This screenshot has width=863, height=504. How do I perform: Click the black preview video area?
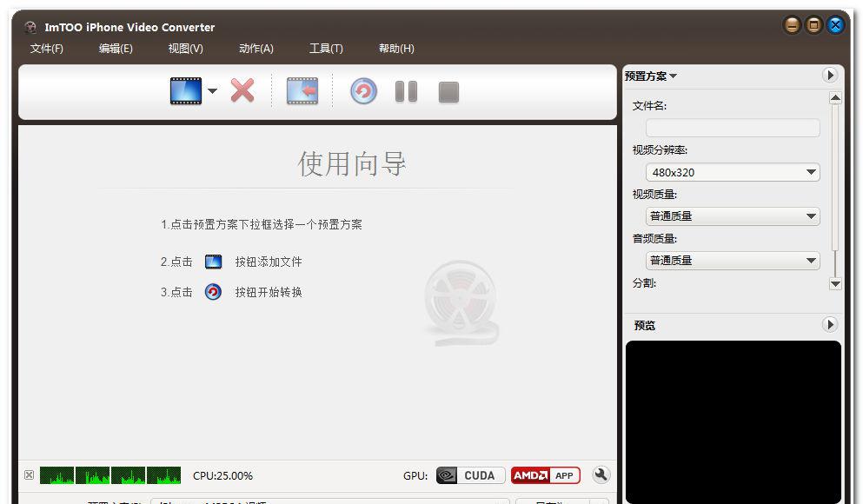(x=734, y=421)
